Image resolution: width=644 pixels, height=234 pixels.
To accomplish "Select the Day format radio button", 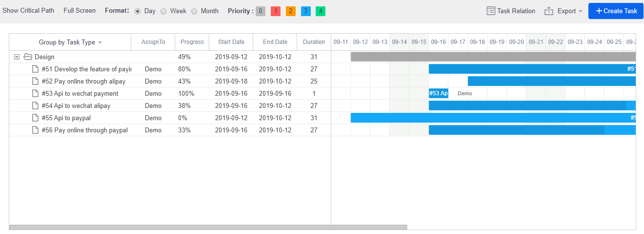I will [x=138, y=11].
